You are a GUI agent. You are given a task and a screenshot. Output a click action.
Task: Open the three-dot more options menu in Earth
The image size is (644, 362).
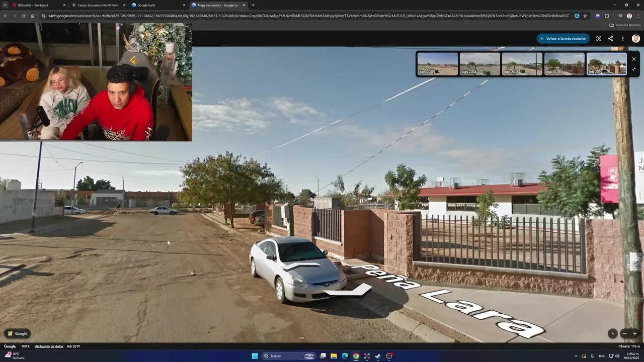622,39
